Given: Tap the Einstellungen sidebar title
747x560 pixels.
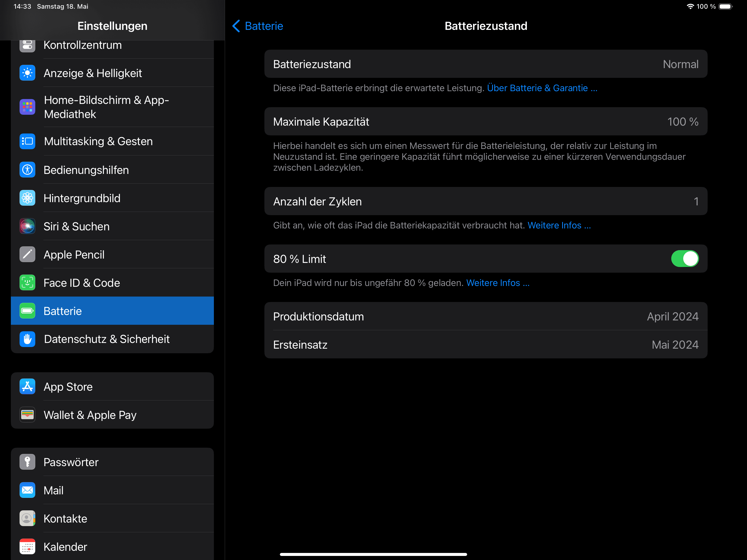Looking at the screenshot, I should click(x=112, y=26).
